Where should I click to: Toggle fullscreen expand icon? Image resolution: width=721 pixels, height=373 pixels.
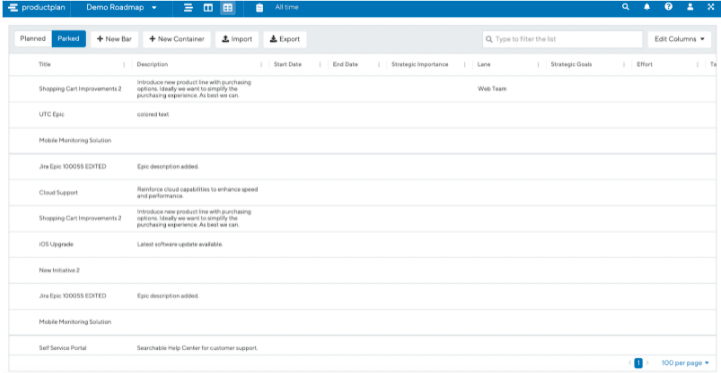pos(710,7)
